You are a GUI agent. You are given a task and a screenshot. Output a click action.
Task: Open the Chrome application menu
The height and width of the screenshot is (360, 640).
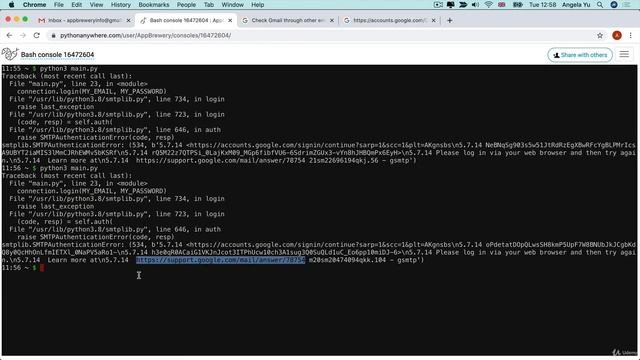pyautogui.click(x=34, y=4)
